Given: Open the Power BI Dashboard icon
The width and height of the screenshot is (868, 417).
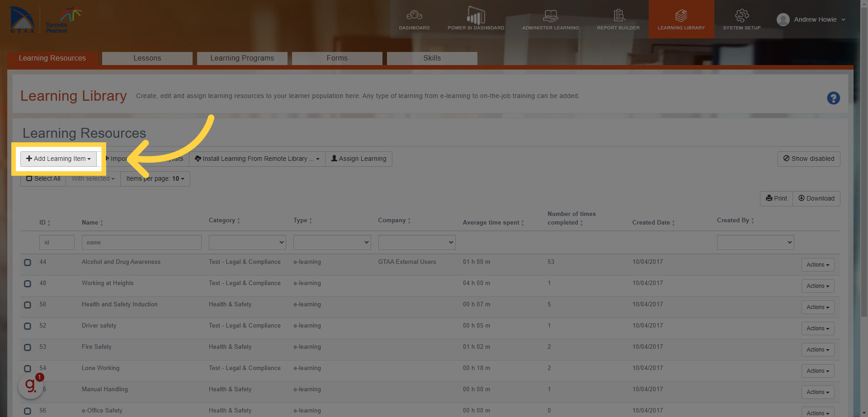Looking at the screenshot, I should [x=476, y=15].
